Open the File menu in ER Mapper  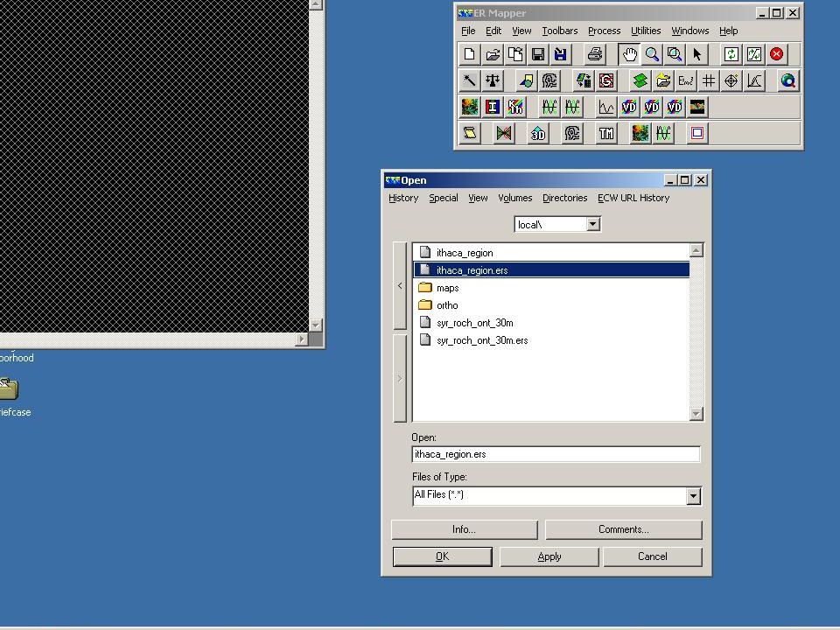(468, 31)
